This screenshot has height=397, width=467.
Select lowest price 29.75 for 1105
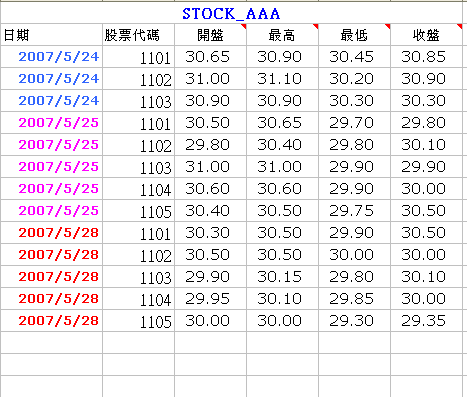[354, 211]
